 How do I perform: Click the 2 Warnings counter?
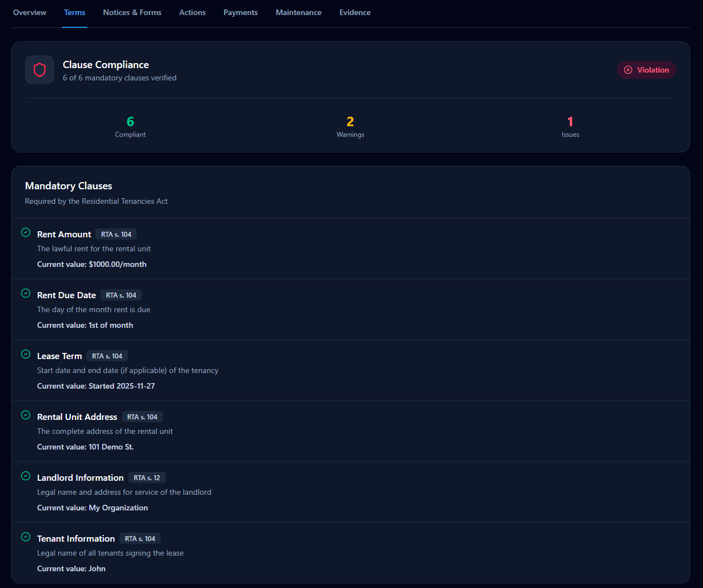coord(350,127)
